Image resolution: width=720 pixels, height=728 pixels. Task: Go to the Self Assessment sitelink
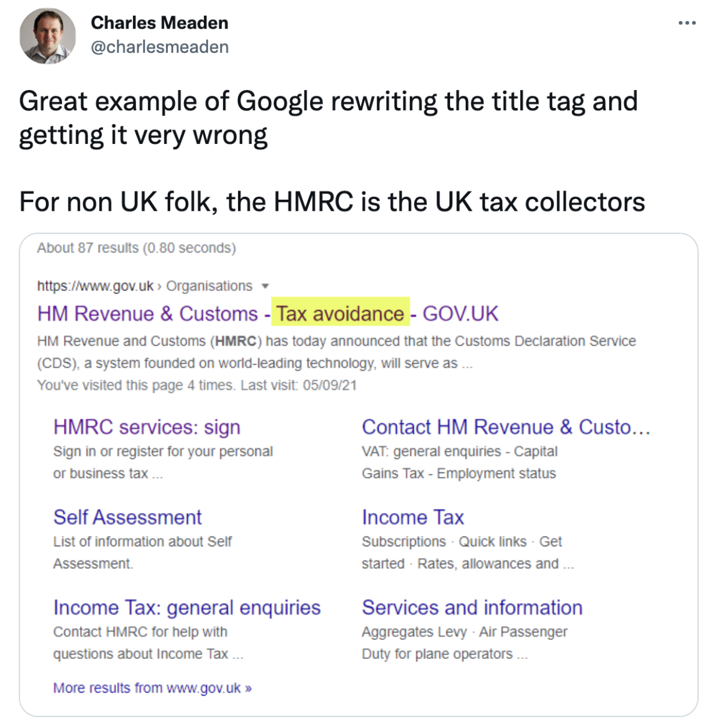tap(127, 517)
